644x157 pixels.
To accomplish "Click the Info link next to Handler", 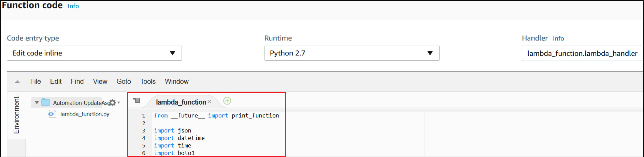I will click(558, 38).
